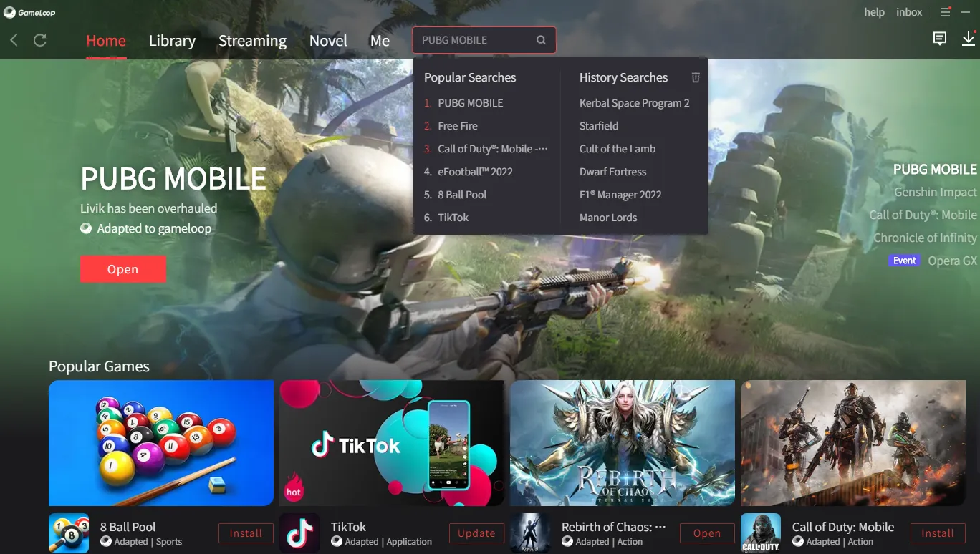Image resolution: width=980 pixels, height=554 pixels.
Task: Open the messages chat icon
Action: click(x=940, y=39)
